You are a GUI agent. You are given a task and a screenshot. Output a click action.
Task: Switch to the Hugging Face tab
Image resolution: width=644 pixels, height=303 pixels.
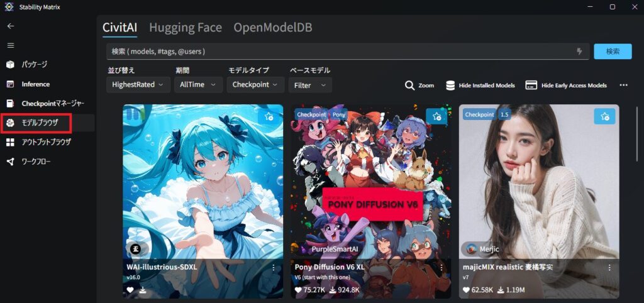coord(185,28)
